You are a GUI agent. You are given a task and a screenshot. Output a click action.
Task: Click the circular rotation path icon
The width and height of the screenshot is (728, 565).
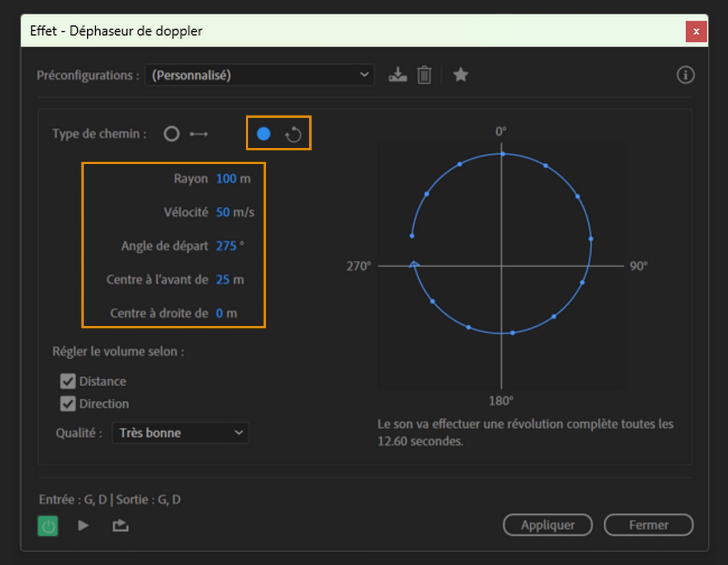(293, 134)
